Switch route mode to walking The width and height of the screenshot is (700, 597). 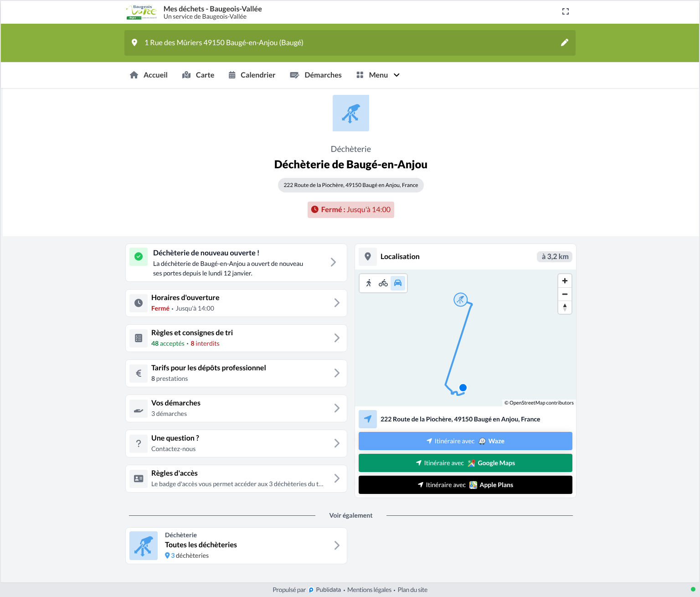tap(369, 283)
